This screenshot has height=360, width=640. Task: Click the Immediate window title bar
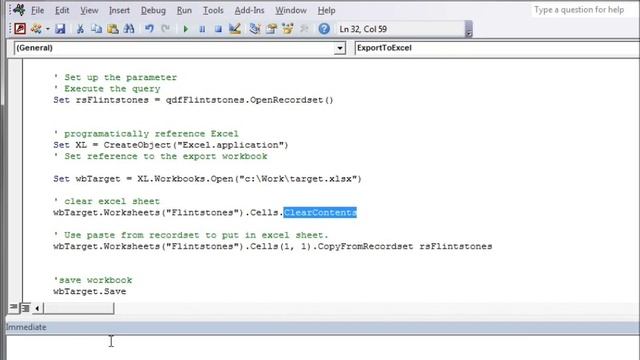[322, 327]
